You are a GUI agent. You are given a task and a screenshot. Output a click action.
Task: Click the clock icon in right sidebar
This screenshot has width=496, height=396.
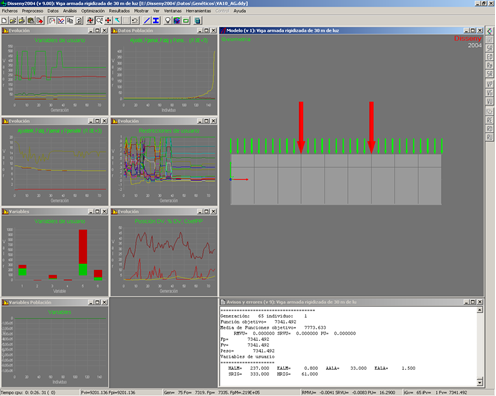[489, 111]
